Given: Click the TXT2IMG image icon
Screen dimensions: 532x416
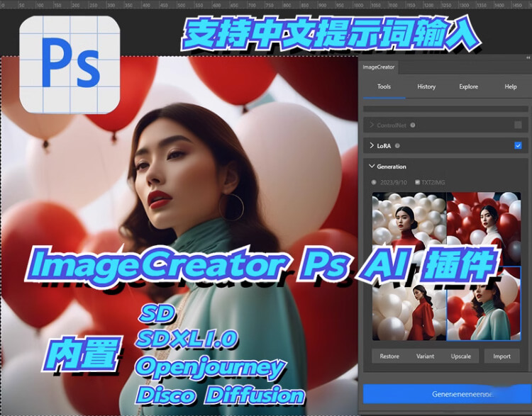Looking at the screenshot, I should pyautogui.click(x=417, y=182).
